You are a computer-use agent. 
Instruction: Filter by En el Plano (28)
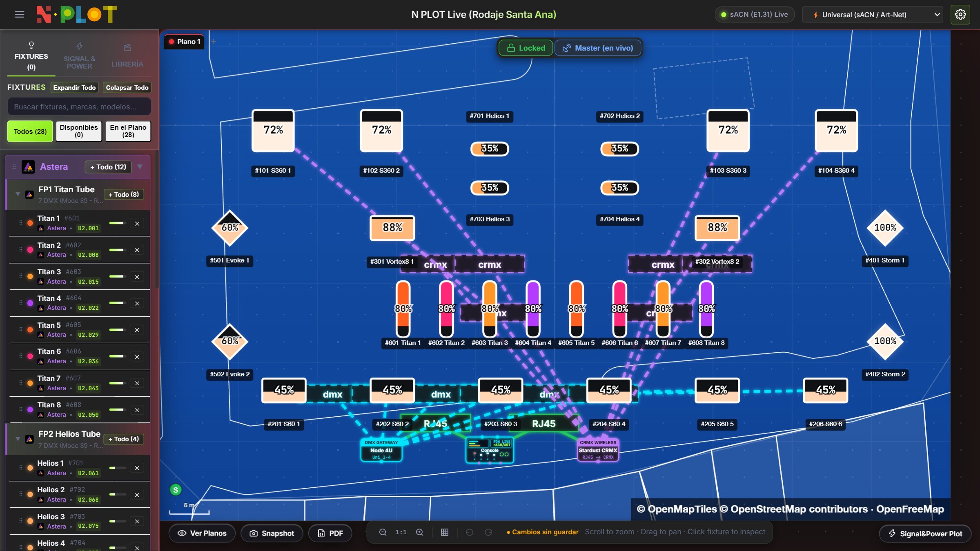(x=128, y=131)
